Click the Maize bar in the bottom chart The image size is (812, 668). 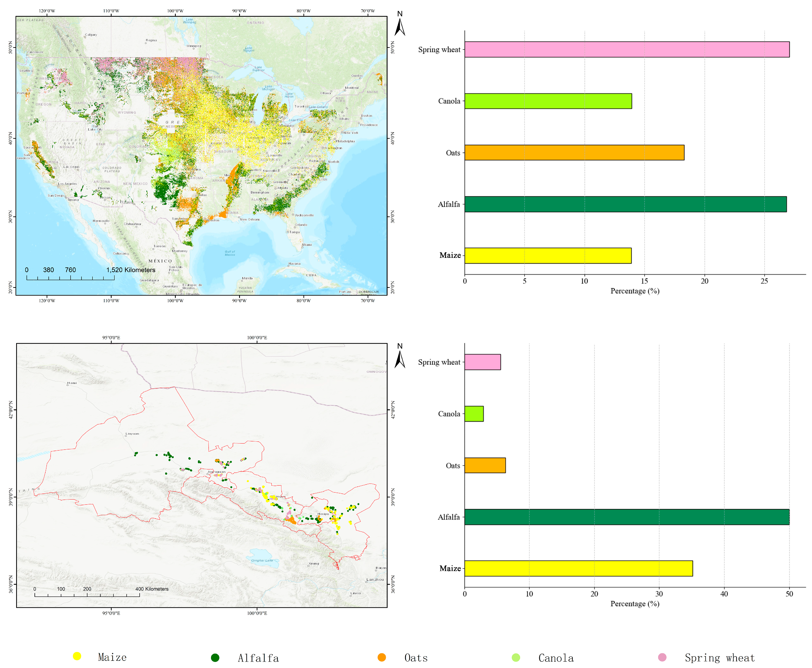coord(578,568)
